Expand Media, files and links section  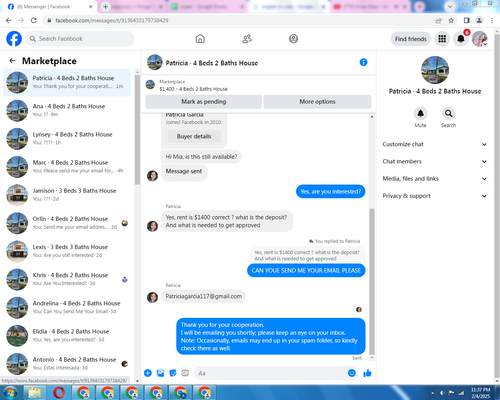point(435,179)
